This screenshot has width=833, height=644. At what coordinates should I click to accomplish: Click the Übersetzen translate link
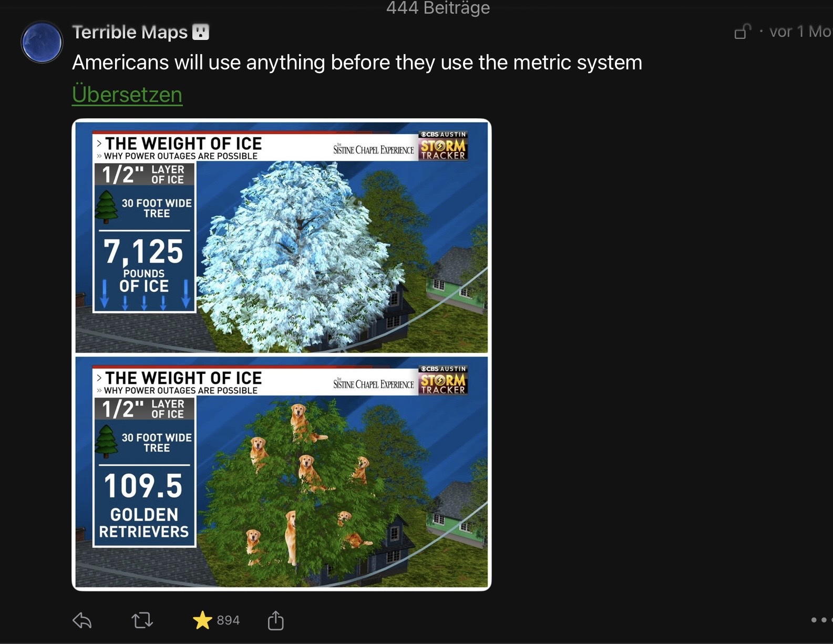[127, 95]
